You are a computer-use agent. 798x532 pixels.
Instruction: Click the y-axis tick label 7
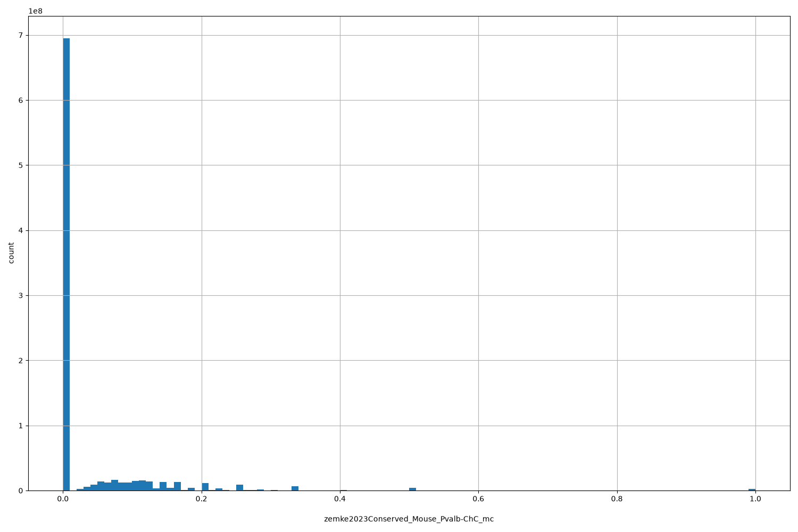tap(21, 35)
